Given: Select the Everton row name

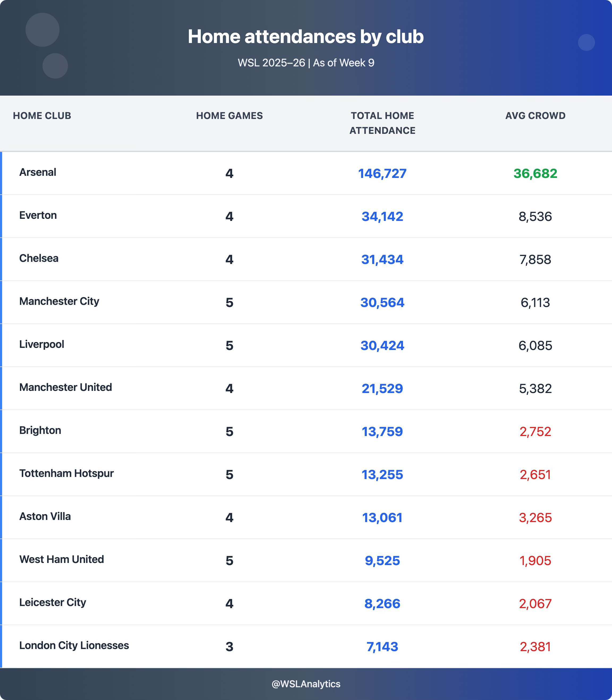Looking at the screenshot, I should 38,215.
